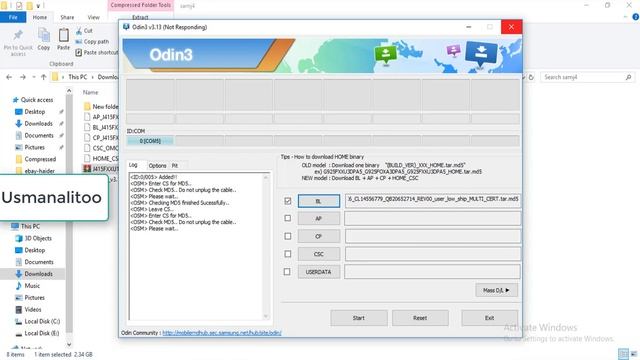
Task: Open pinned Desktop under Quick access
Action: [35, 111]
